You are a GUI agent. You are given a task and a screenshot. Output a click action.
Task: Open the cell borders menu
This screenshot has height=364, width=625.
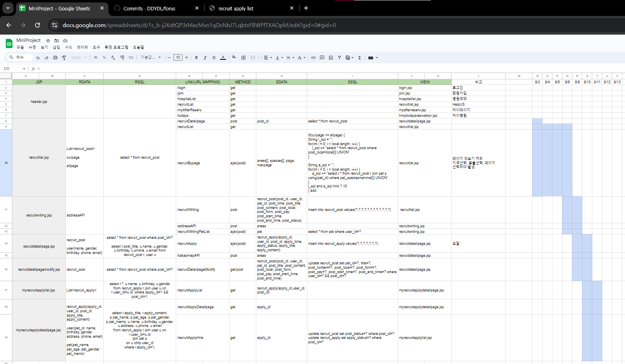[x=244, y=58]
